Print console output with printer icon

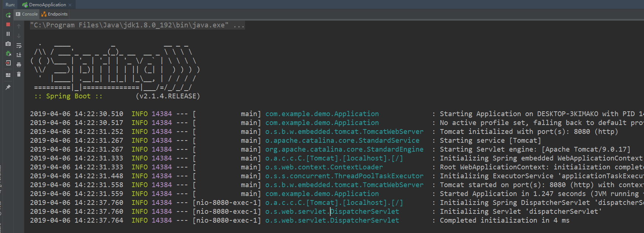click(19, 65)
